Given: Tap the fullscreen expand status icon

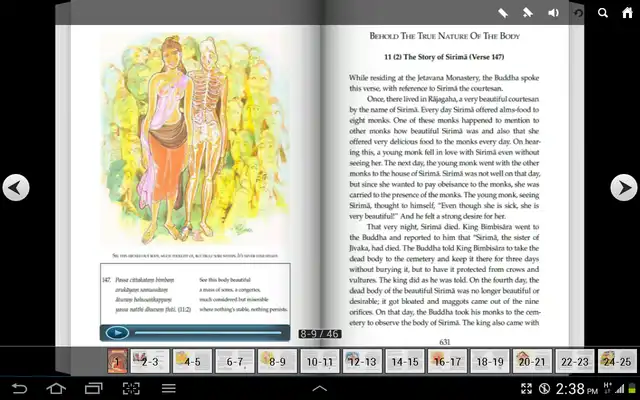Looking at the screenshot, I should (x=526, y=389).
